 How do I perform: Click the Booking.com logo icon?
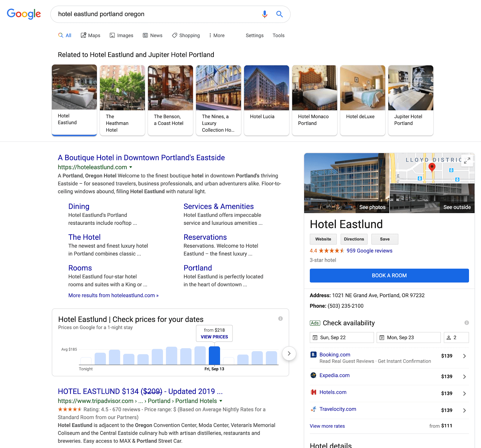[313, 355]
